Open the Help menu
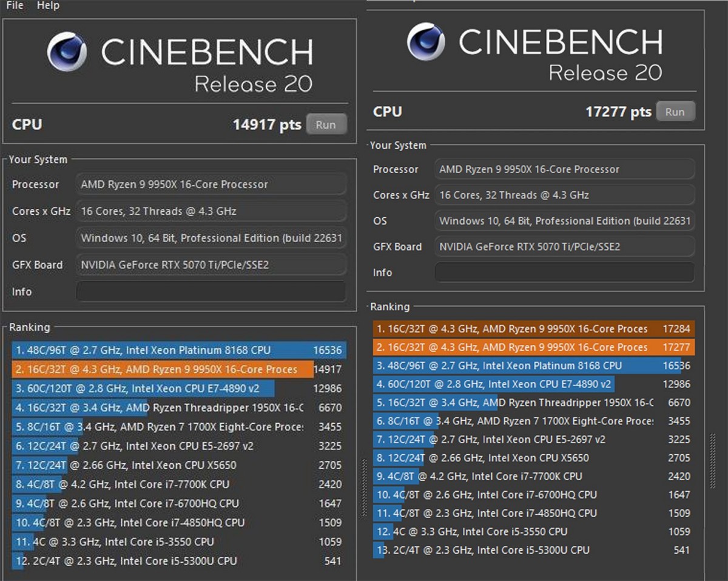Image resolution: width=728 pixels, height=581 pixels. (x=48, y=5)
